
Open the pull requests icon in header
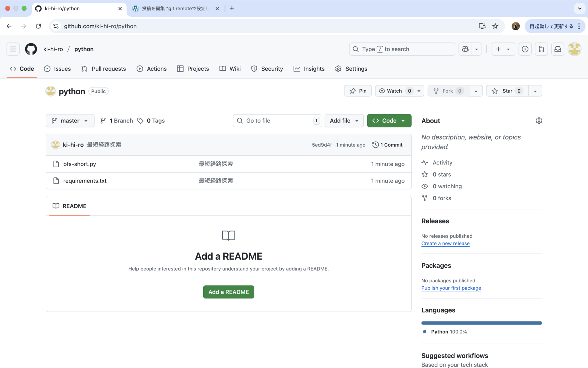(541, 49)
